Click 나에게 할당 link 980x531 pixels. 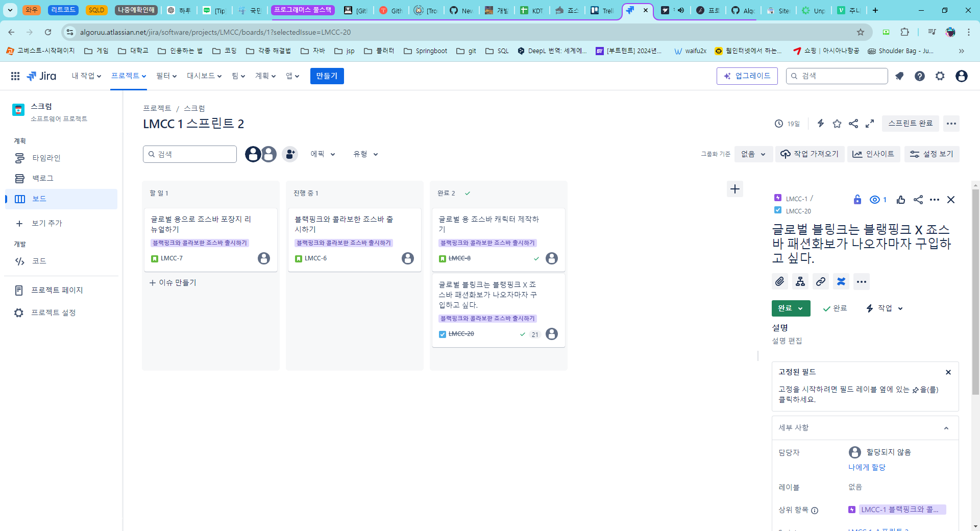pos(867,467)
